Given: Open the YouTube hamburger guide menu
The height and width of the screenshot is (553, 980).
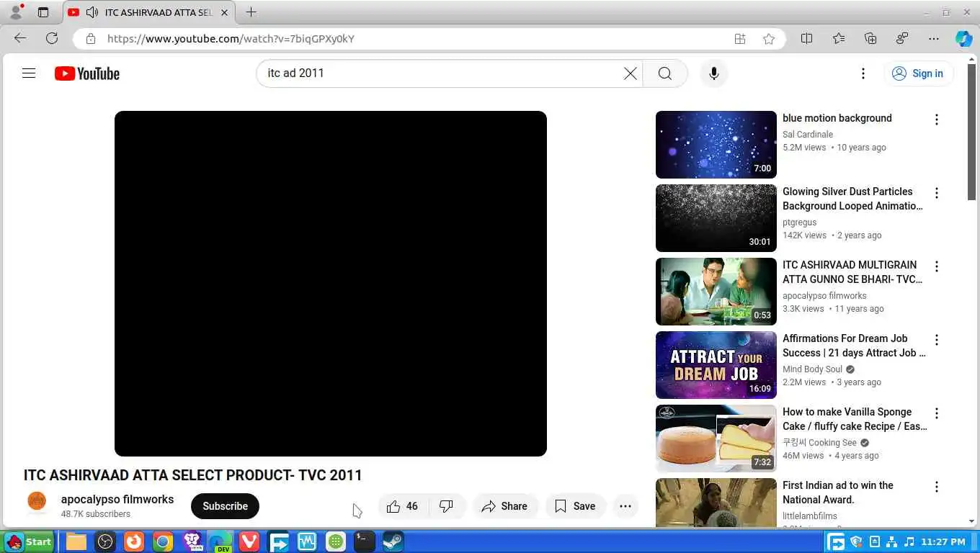Looking at the screenshot, I should (29, 73).
